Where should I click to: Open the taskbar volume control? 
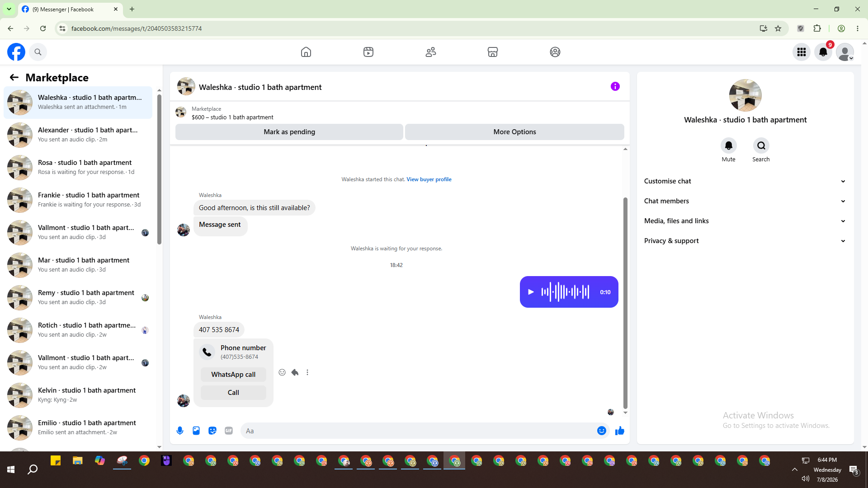click(806, 479)
